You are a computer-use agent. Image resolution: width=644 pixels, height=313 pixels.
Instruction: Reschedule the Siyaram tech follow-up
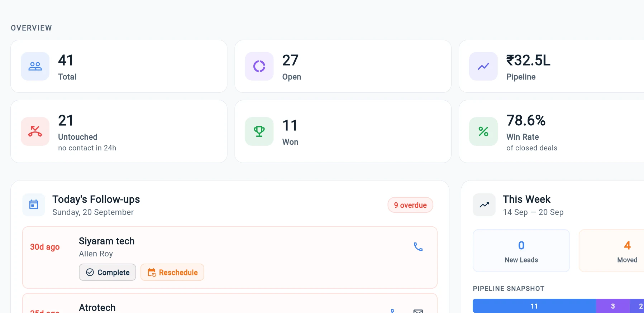(172, 272)
